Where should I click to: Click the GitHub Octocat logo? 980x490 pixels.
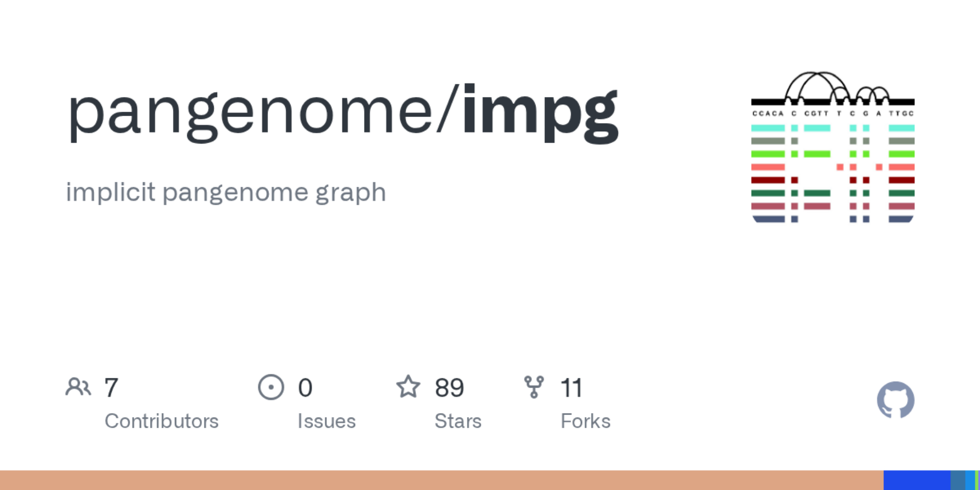point(895,400)
